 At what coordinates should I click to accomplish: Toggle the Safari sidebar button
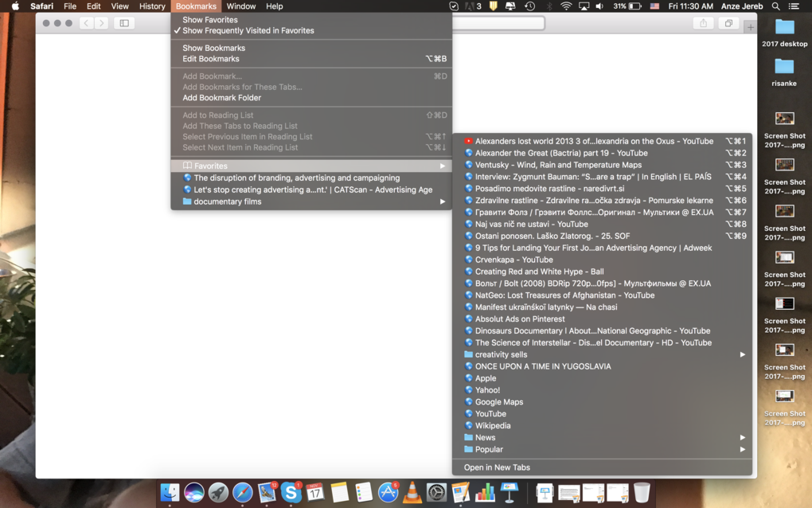124,23
